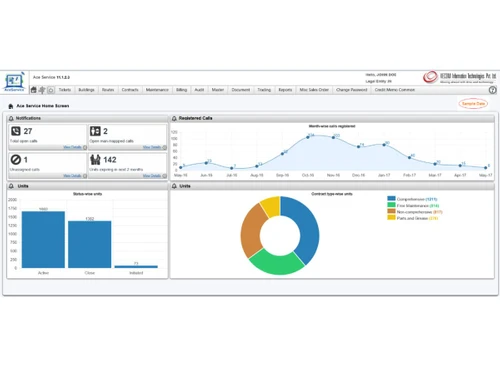The image size is (500, 375).
Task: Open the Trading menu
Action: (x=264, y=90)
